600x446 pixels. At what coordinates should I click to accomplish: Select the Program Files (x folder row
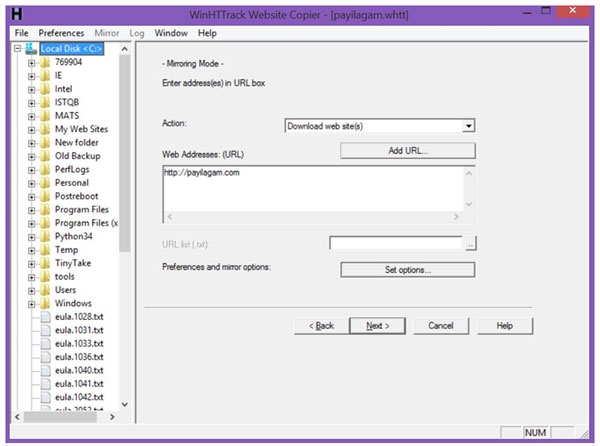(x=86, y=223)
